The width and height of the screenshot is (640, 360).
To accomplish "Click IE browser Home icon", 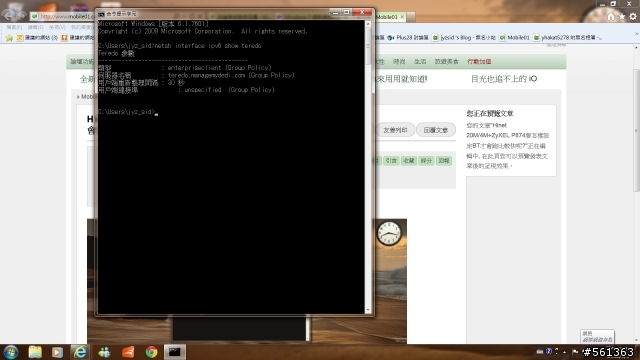I will [611, 16].
